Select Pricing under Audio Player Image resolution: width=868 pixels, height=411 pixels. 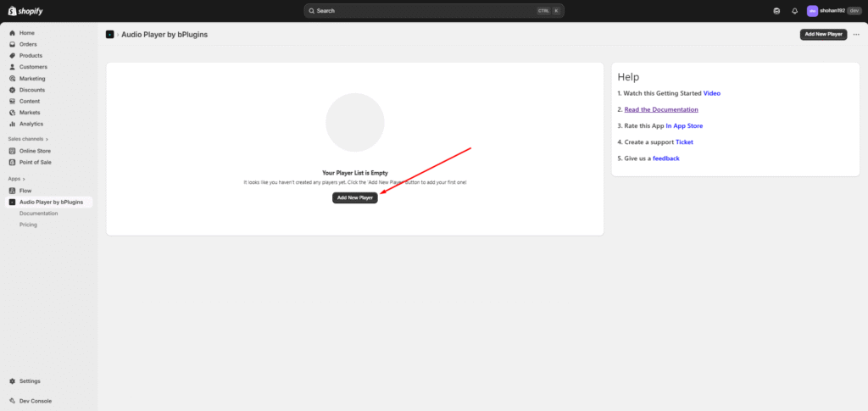pos(28,225)
